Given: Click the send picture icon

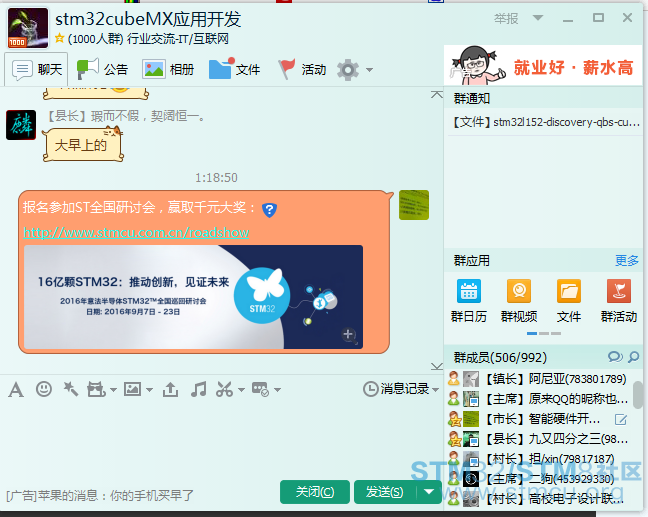Looking at the screenshot, I should [x=133, y=389].
